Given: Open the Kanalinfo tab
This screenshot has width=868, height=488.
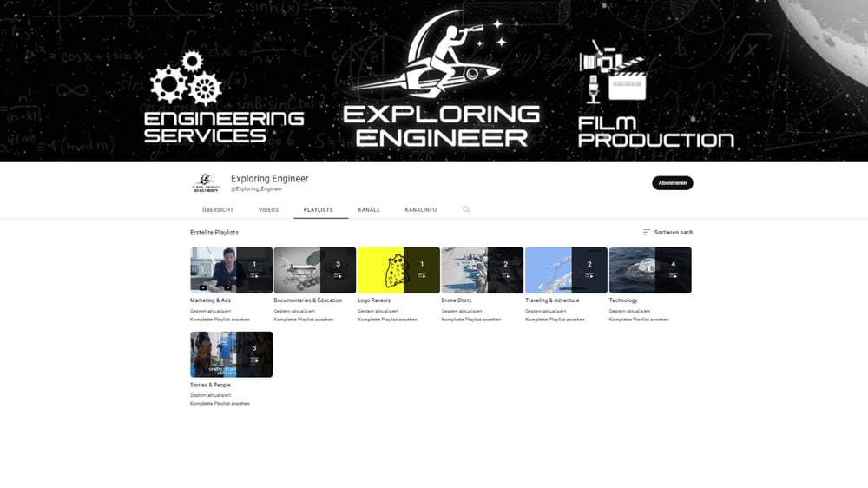Looking at the screenshot, I should (421, 210).
